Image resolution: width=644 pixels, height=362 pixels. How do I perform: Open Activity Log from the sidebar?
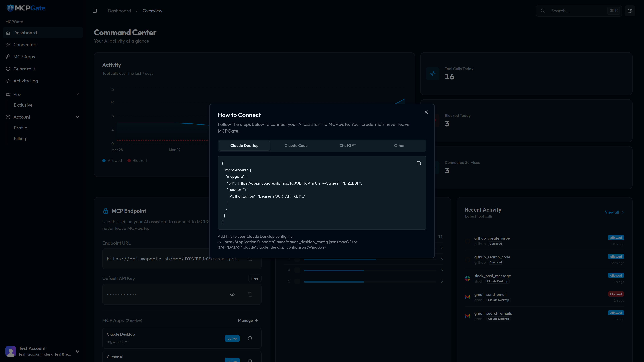coord(26,81)
